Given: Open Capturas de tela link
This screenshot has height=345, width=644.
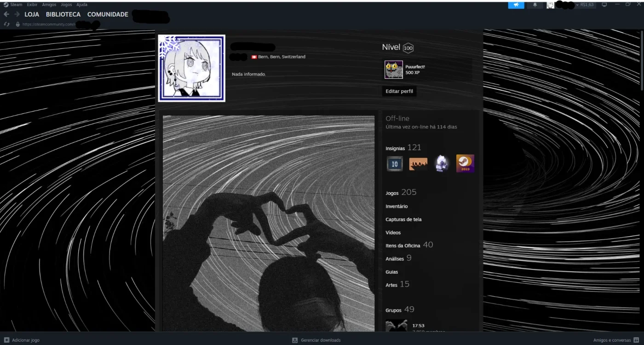Looking at the screenshot, I should (403, 219).
